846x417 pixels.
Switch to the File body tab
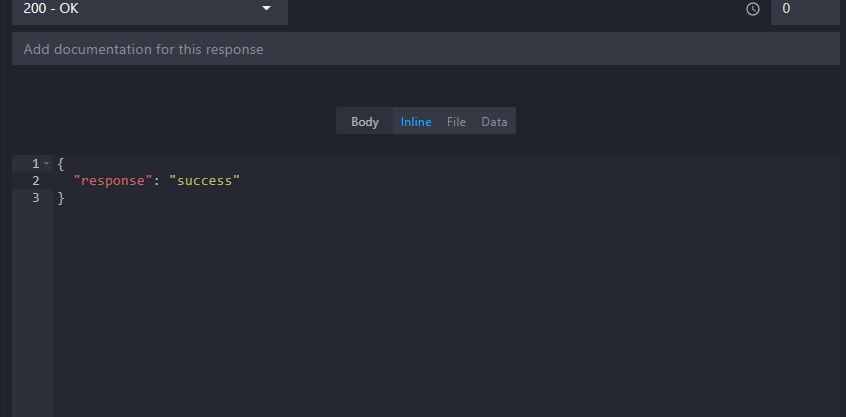(456, 122)
